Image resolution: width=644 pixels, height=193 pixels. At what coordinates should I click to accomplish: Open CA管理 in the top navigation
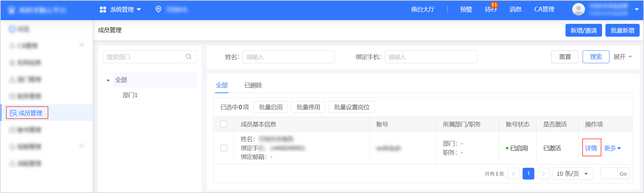coord(544,9)
